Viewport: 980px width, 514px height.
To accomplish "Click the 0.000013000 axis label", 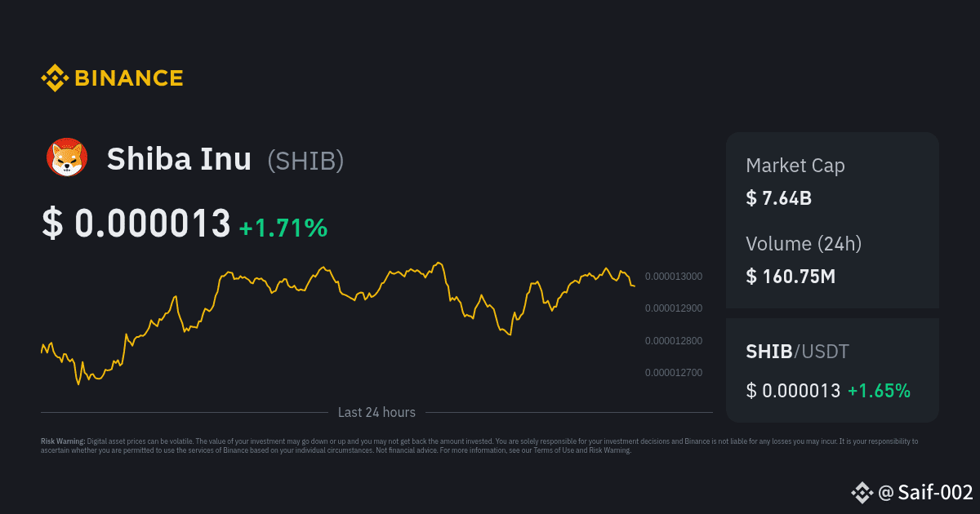I will coord(674,277).
